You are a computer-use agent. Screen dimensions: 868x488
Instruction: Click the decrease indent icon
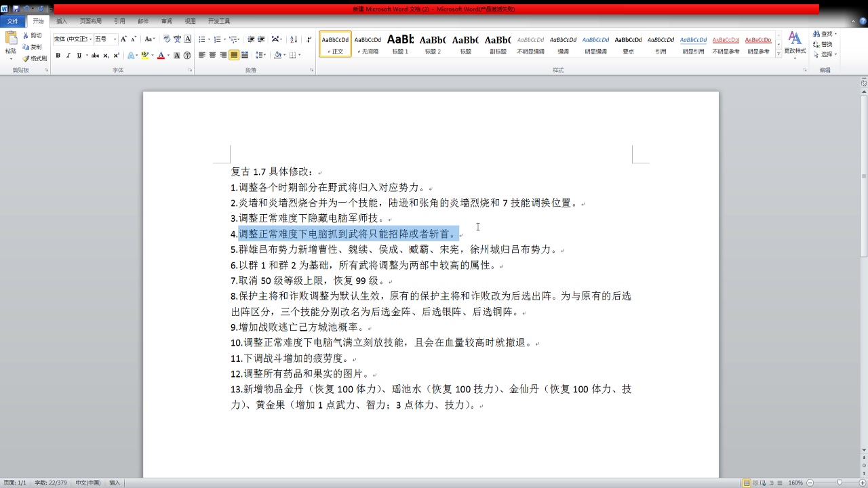pyautogui.click(x=251, y=39)
